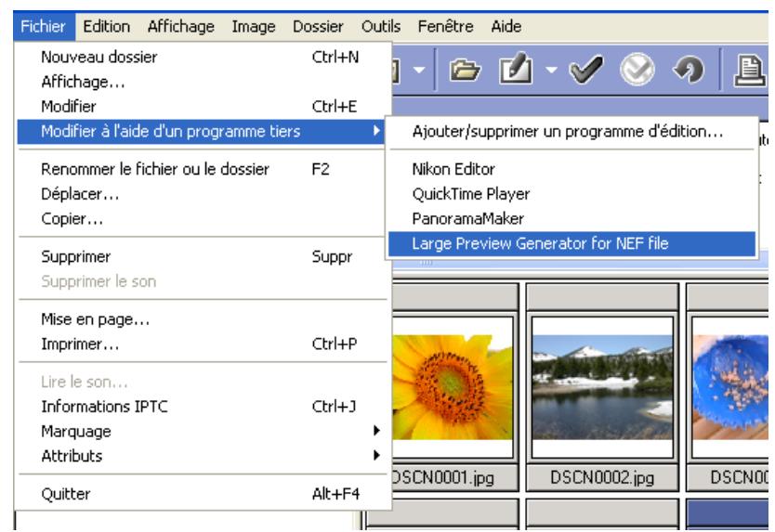Choose PanoramaMaker from submenu
This screenshot has width=775, height=532.
coord(572,218)
